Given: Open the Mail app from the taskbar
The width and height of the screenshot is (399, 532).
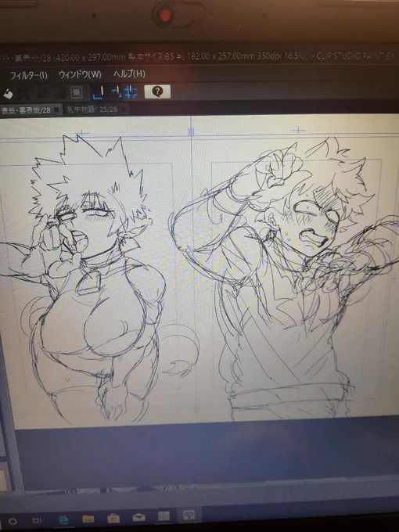Looking at the screenshot, I should [x=138, y=517].
